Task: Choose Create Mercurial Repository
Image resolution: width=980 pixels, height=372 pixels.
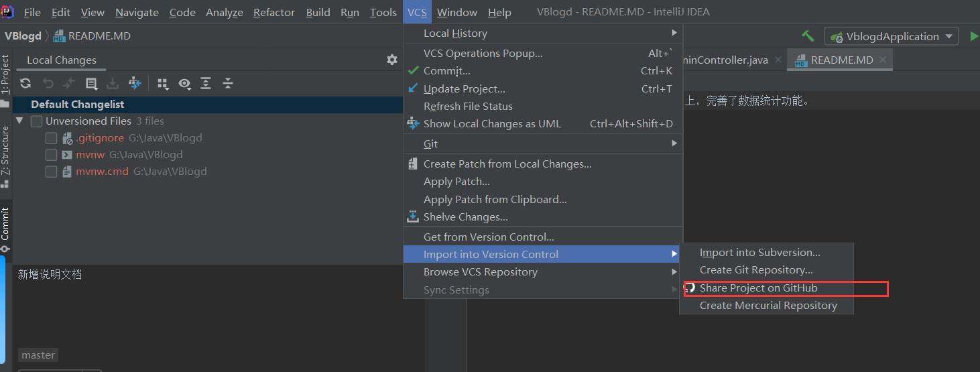Action: pos(767,305)
